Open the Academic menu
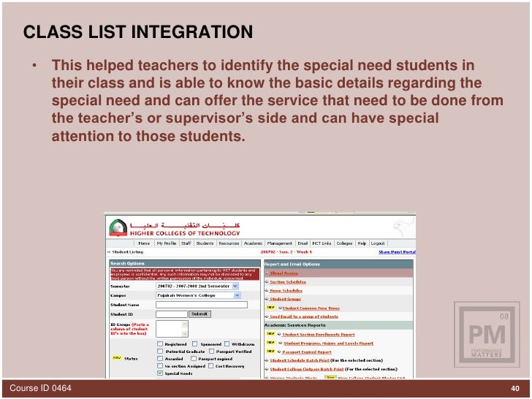Image resolution: width=532 pixels, height=399 pixels. [253, 243]
